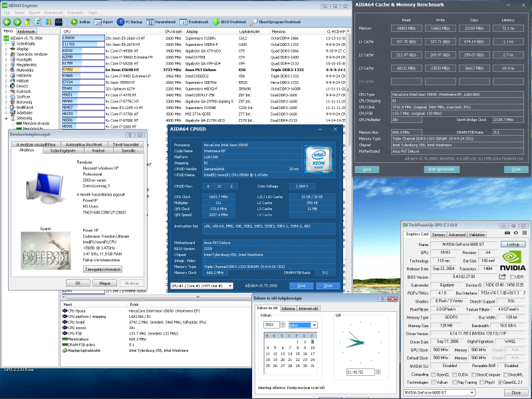The height and width of the screenshot is (399, 532).
Task: Click Save in the AIDA64 CPUID window
Action: [x=301, y=286]
